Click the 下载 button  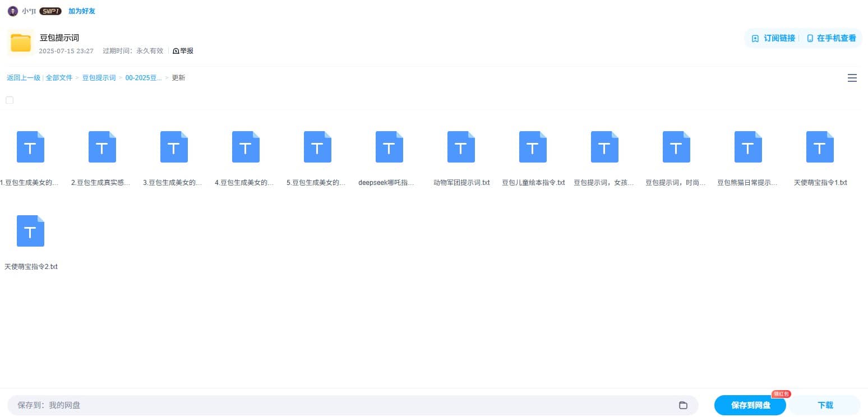(x=825, y=405)
